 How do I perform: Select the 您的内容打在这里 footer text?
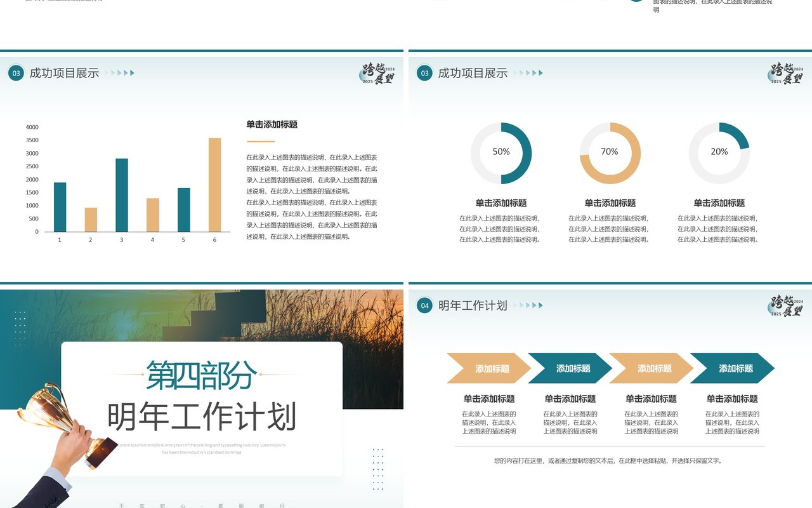(x=609, y=460)
